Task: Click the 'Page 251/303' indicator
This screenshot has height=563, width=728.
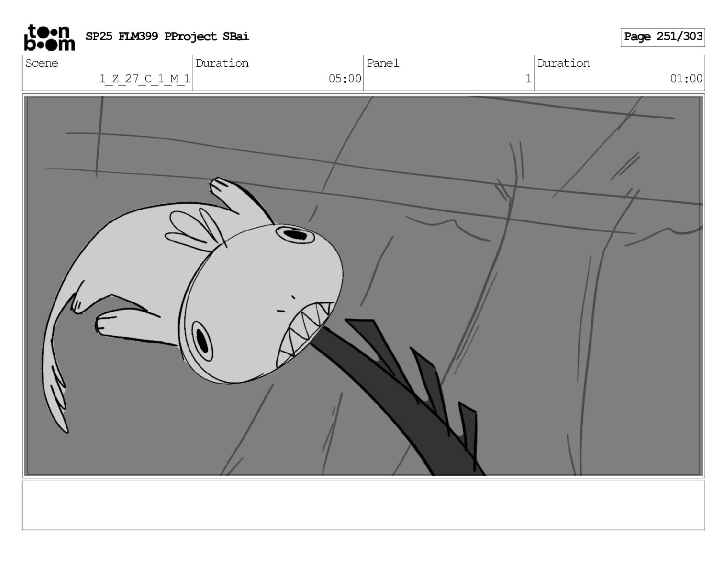Action: tap(663, 37)
